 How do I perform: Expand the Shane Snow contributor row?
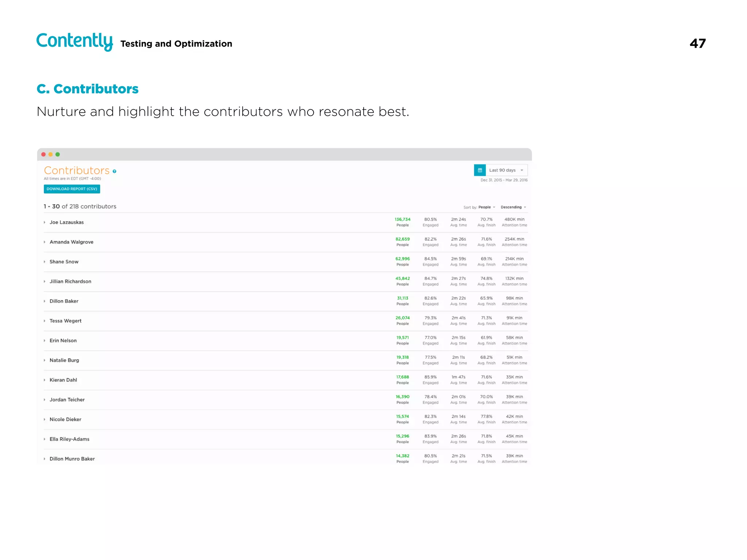click(x=44, y=262)
